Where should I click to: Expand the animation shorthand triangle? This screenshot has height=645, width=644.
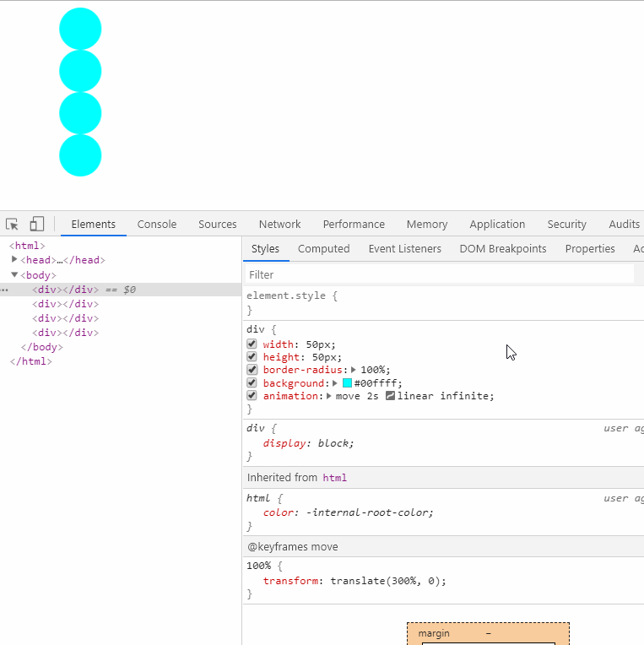pyautogui.click(x=329, y=396)
